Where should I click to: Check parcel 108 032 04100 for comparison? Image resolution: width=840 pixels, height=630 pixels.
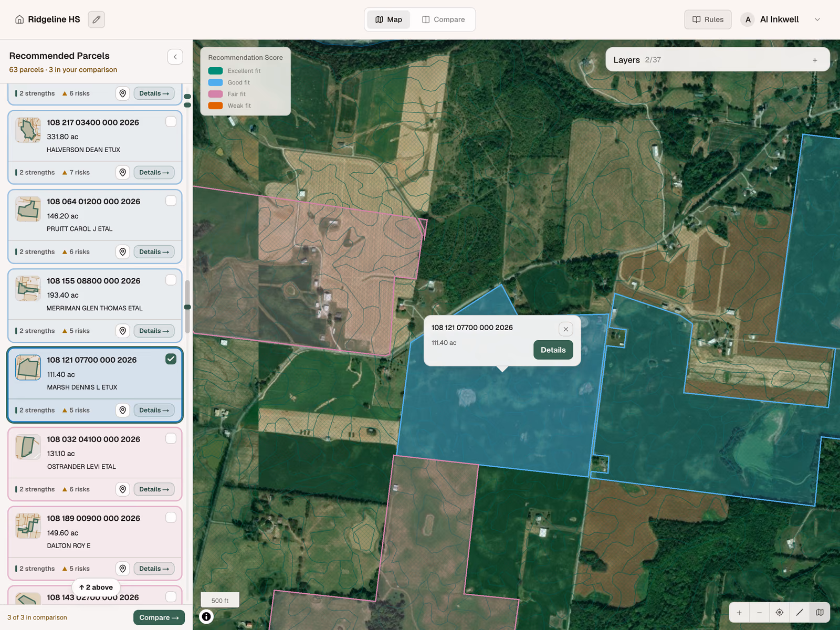tap(171, 438)
